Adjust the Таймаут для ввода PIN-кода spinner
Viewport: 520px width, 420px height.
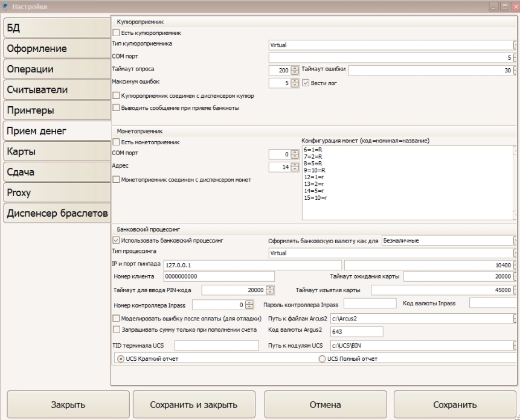[270, 290]
